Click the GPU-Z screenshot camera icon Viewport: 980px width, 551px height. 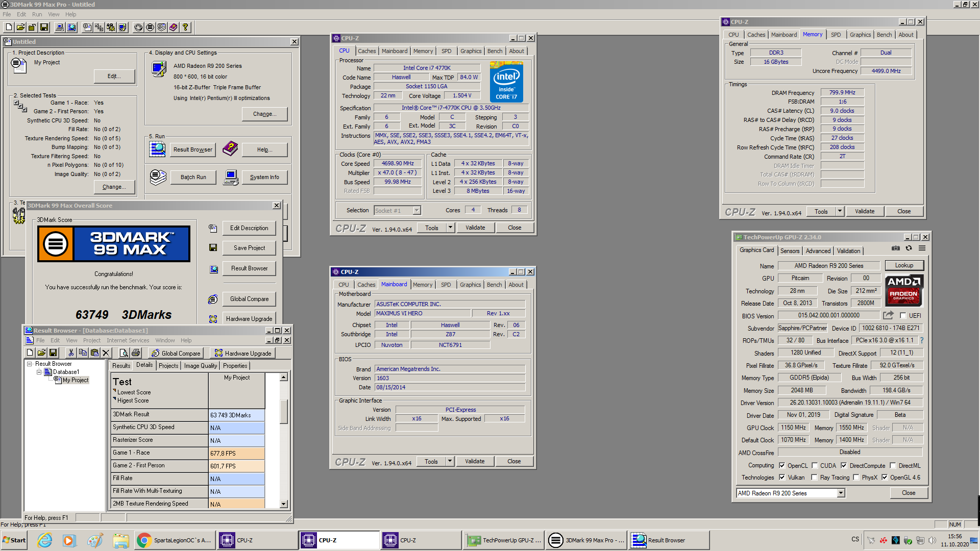point(896,248)
